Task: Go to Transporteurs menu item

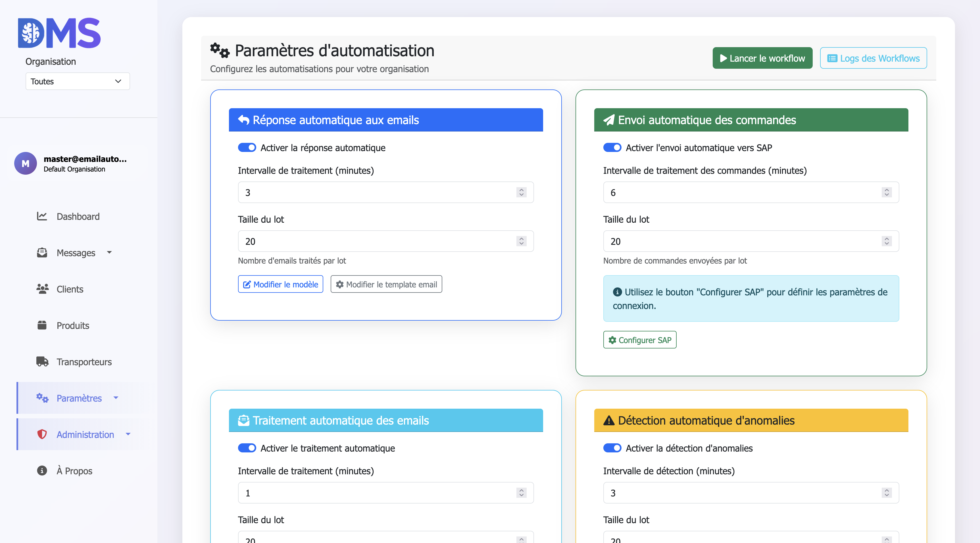Action: click(84, 362)
